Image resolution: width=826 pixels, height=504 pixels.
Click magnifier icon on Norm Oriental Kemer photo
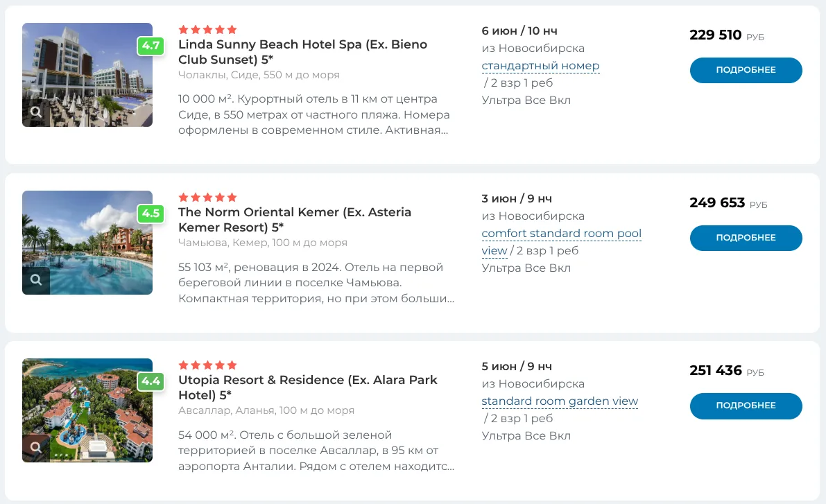(x=36, y=280)
